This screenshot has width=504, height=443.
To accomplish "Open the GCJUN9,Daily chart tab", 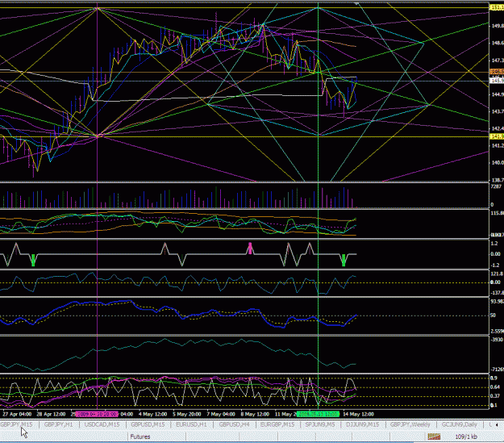I will coord(460,424).
